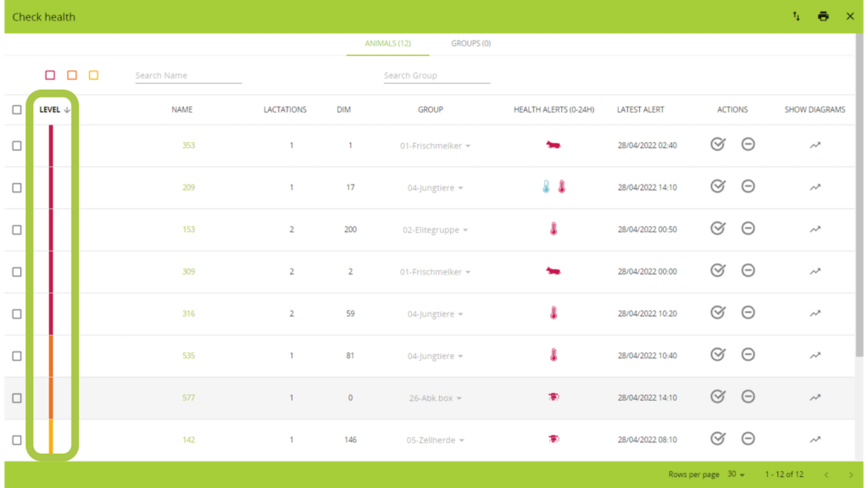Click the temperature alert icon for 153
Image resolution: width=868 pixels, height=488 pixels.
(x=554, y=229)
